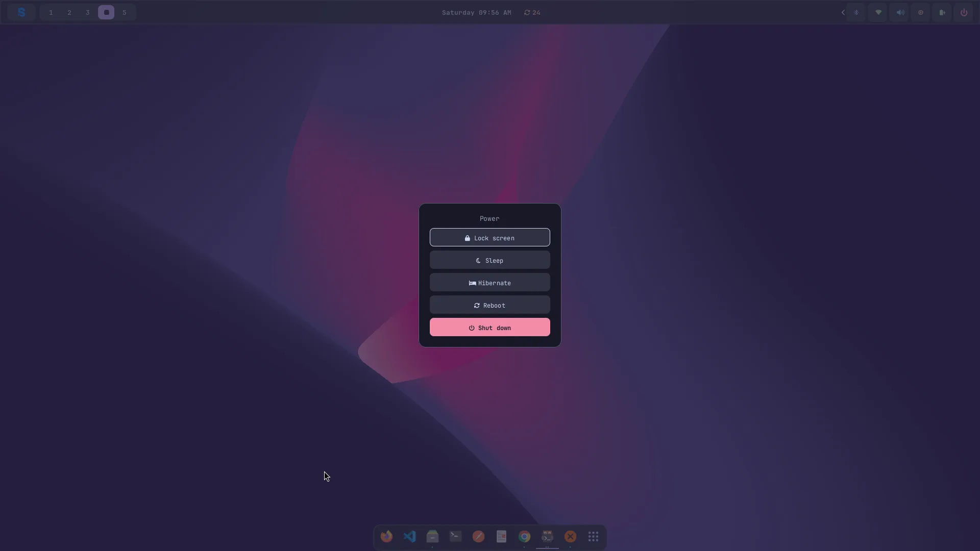Open the document viewer app in the dock
Image resolution: width=980 pixels, height=551 pixels.
[x=501, y=536]
